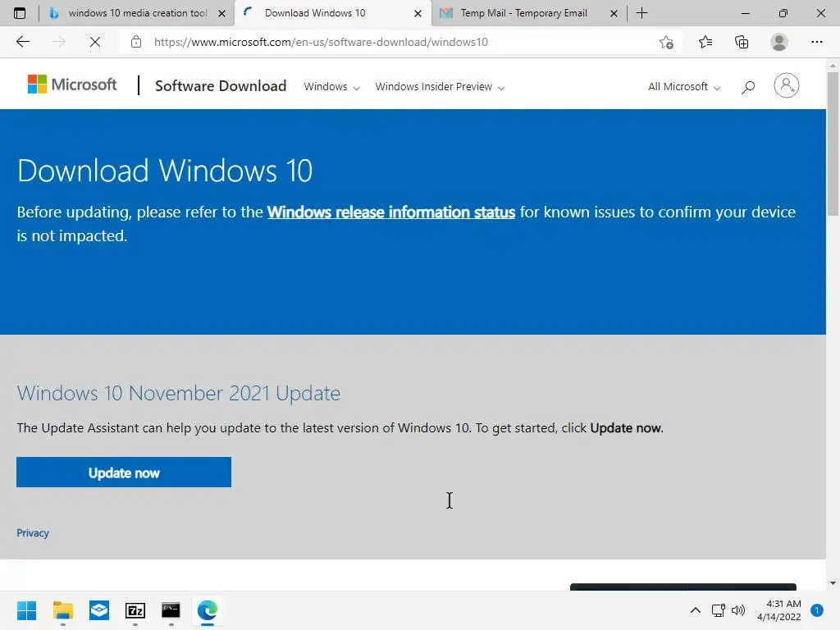Expand the Windows Insider Preview dropdown
Viewport: 840px width, 630px height.
[x=440, y=87]
